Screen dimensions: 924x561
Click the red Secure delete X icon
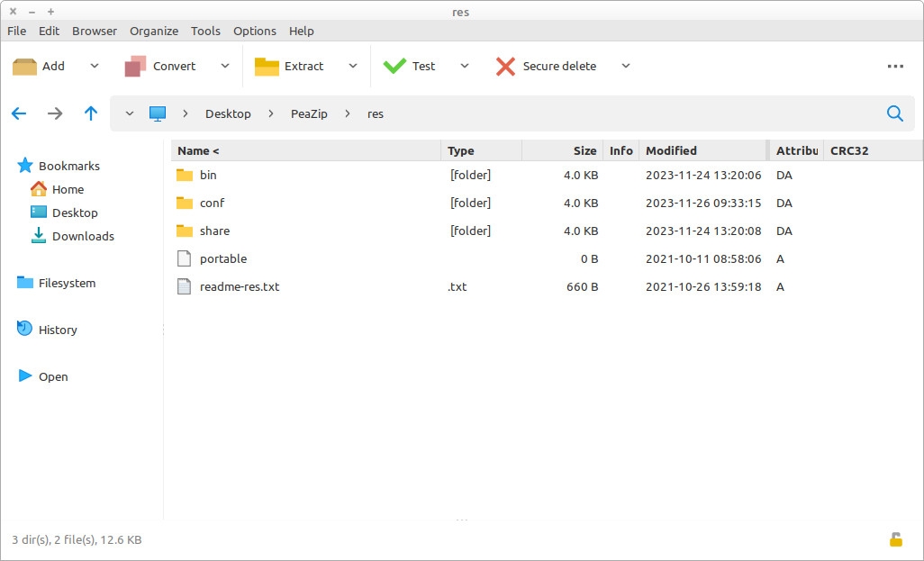pos(505,66)
